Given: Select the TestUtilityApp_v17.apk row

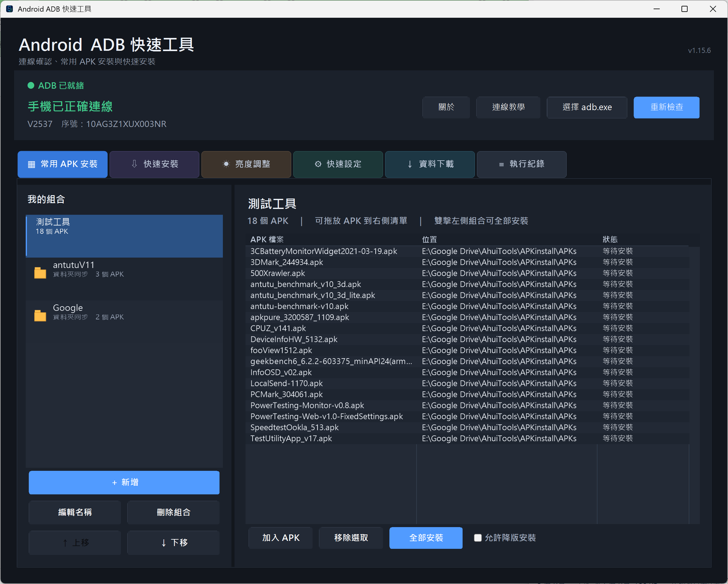Looking at the screenshot, I should pos(467,439).
